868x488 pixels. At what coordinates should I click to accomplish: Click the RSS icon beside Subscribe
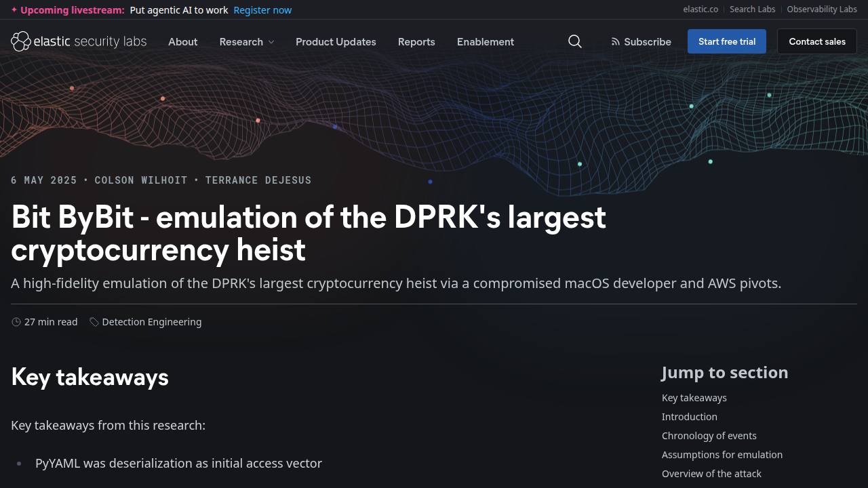pos(616,41)
